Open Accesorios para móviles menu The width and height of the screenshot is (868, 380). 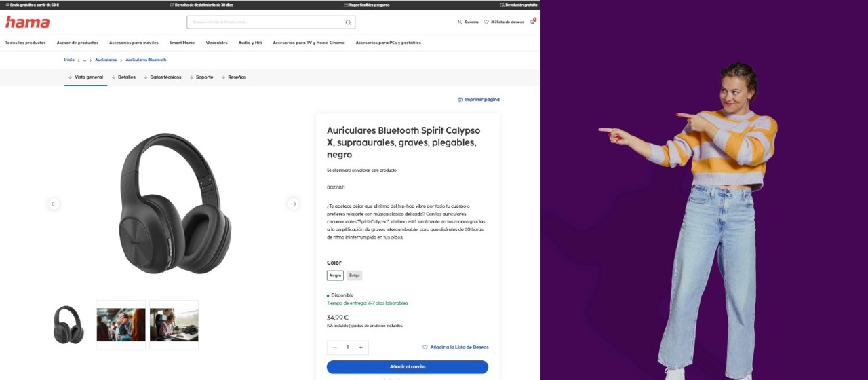click(134, 43)
